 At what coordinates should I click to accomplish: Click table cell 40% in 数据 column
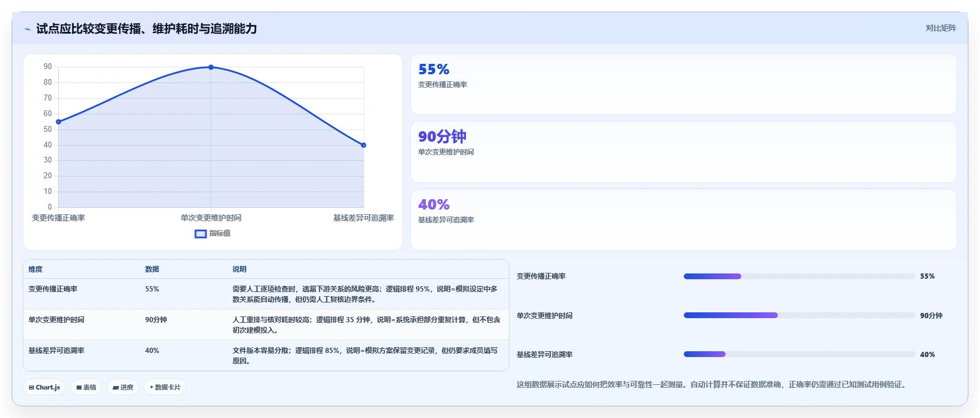[152, 351]
